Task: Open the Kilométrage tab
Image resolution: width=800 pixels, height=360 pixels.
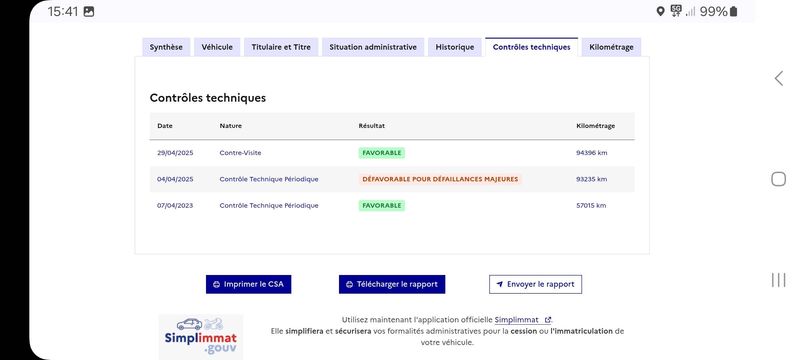Action: 611,47
